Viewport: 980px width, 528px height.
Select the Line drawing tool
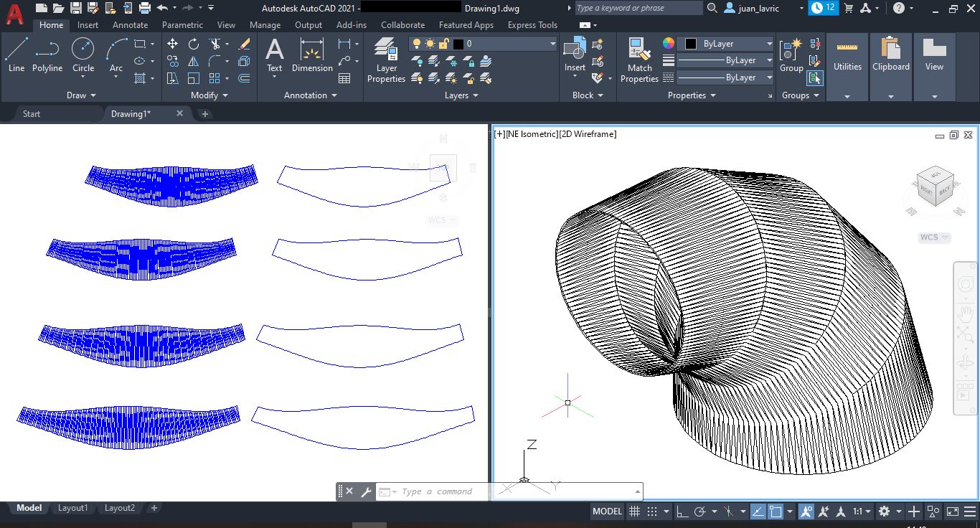coord(17,55)
